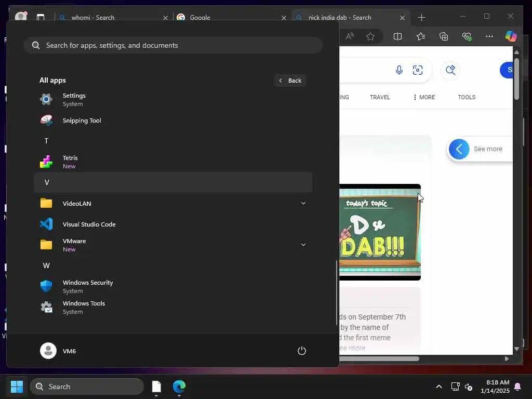Open network status tray icon

(455, 387)
